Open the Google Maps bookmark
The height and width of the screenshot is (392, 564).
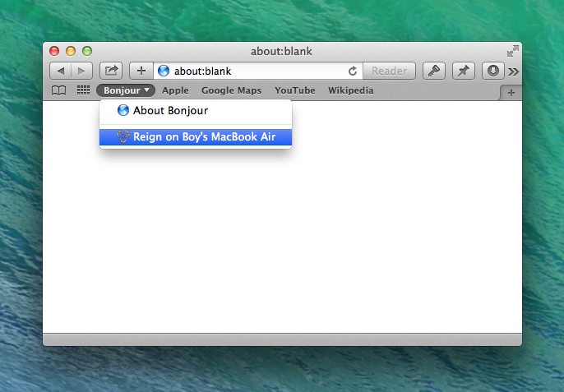tap(231, 90)
